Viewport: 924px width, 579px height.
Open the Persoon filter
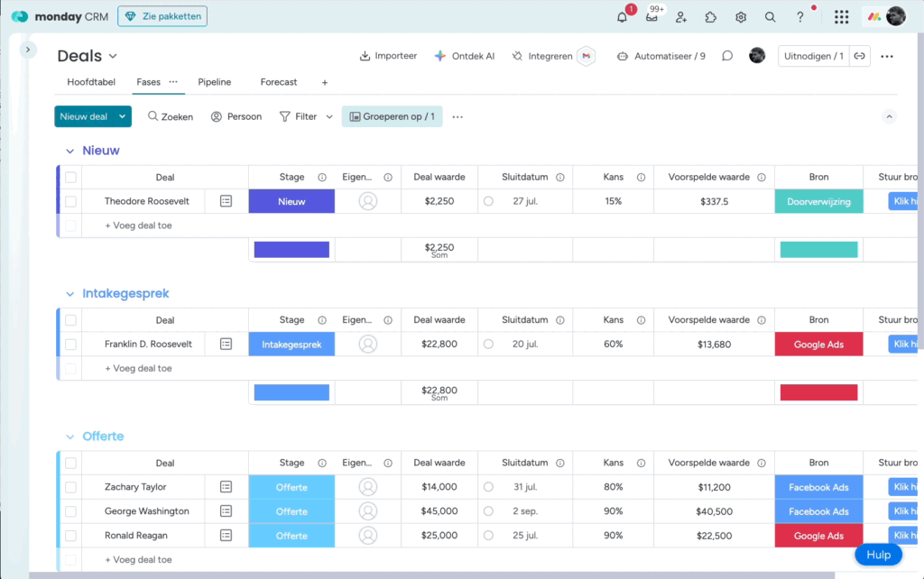(x=236, y=116)
